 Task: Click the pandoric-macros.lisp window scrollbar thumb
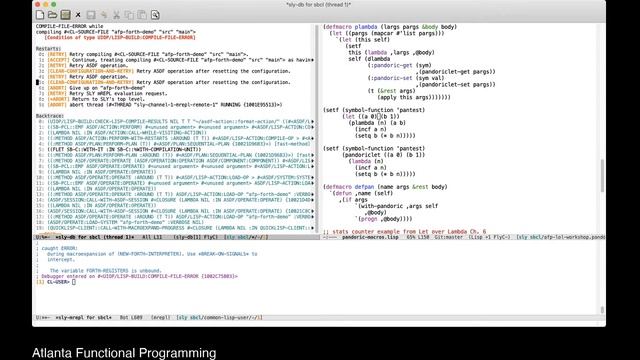602,176
